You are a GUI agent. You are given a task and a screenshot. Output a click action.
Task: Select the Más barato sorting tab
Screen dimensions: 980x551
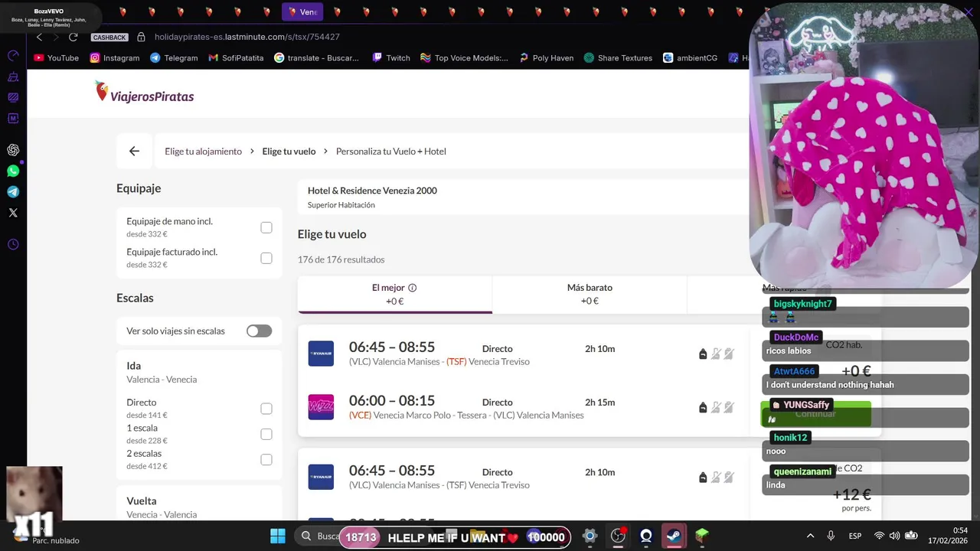(x=590, y=294)
